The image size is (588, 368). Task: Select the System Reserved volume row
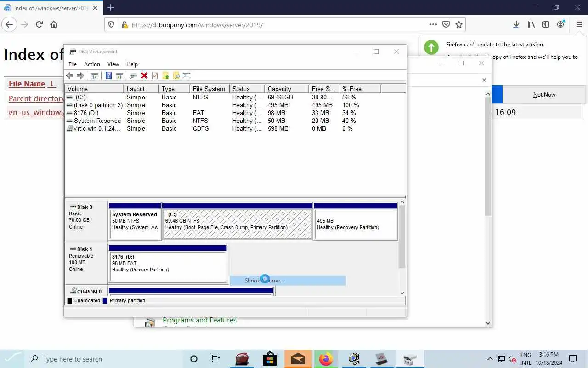(236, 121)
